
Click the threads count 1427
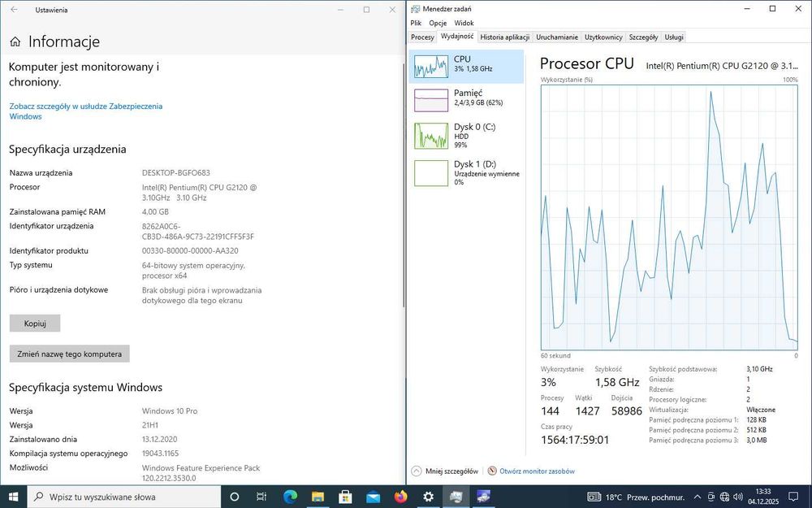(587, 411)
